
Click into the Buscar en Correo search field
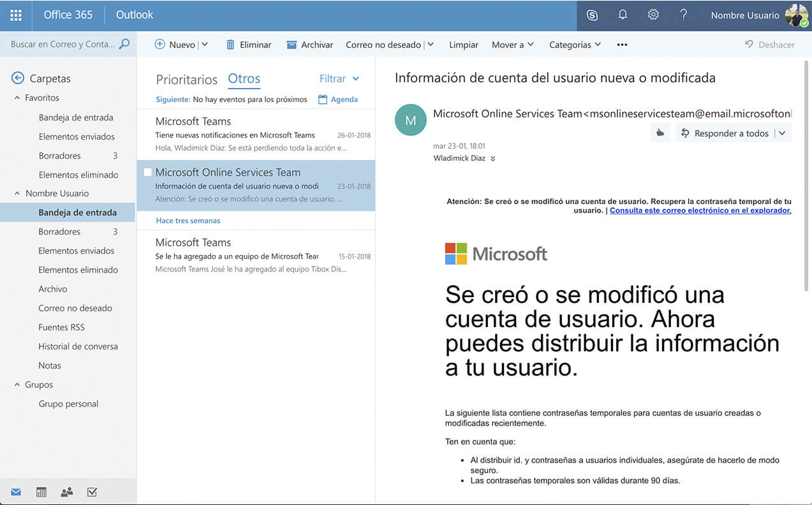(63, 45)
